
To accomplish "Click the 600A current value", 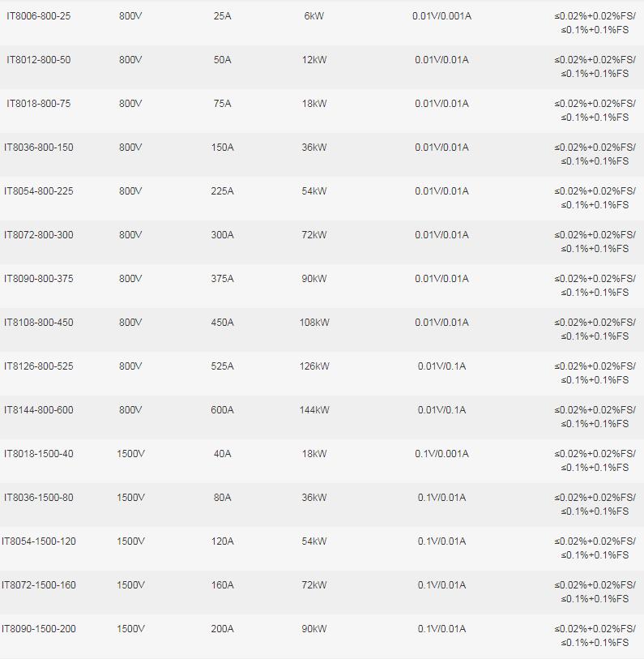I will point(222,410).
